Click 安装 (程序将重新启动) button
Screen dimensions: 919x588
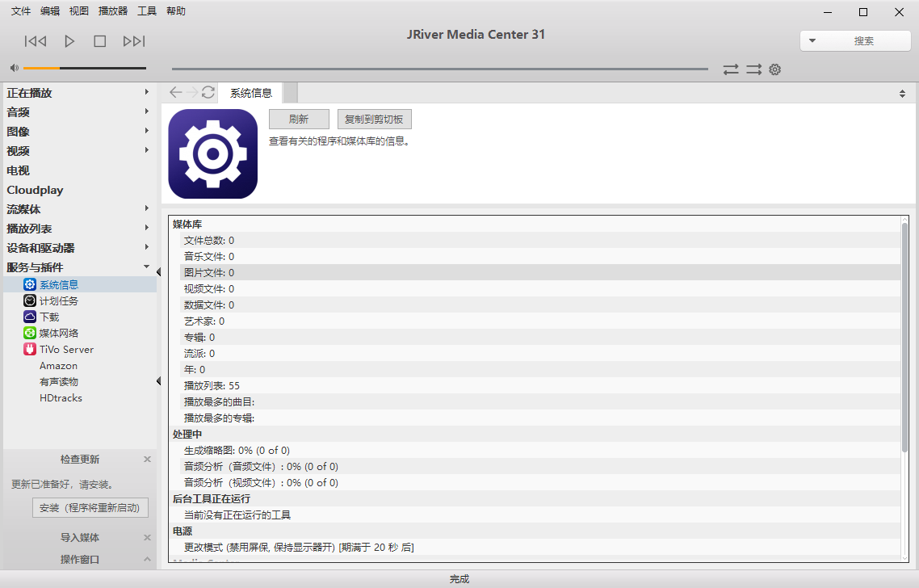coord(90,508)
